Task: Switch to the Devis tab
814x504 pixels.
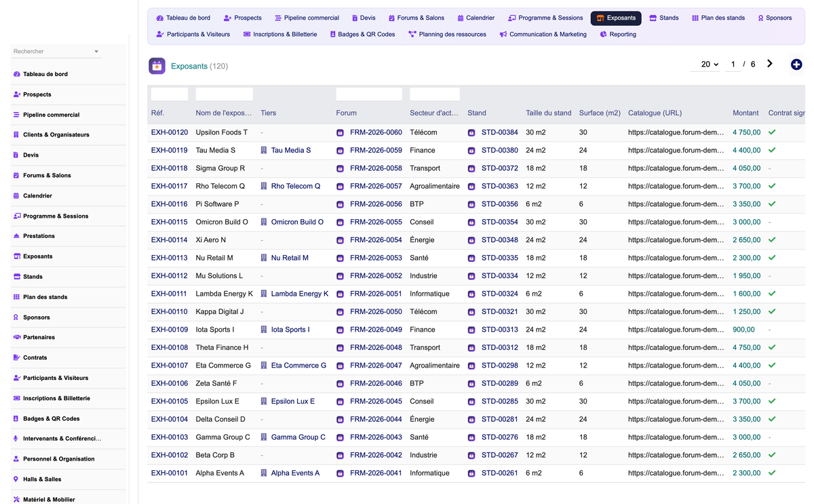Action: tap(364, 18)
